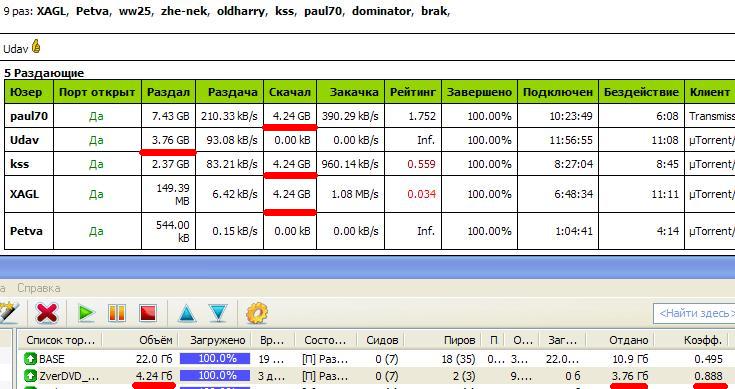This screenshot has height=389, width=735.
Task: Click the Подключен table header
Action: [x=558, y=92]
